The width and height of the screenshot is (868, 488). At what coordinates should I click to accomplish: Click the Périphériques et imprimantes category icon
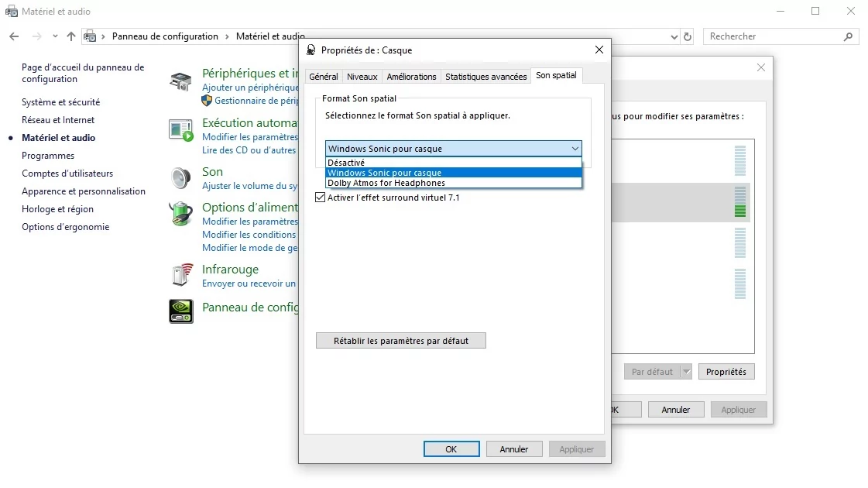point(181,82)
